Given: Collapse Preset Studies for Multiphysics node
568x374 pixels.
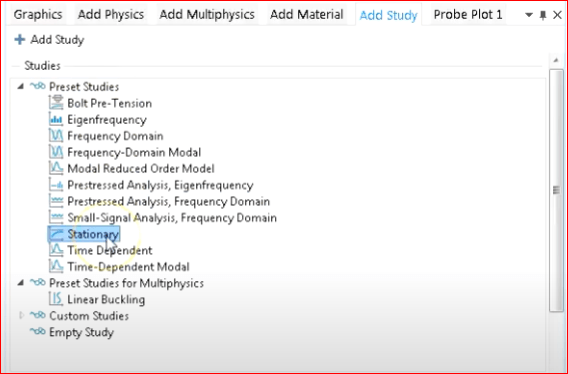Looking at the screenshot, I should tap(21, 282).
